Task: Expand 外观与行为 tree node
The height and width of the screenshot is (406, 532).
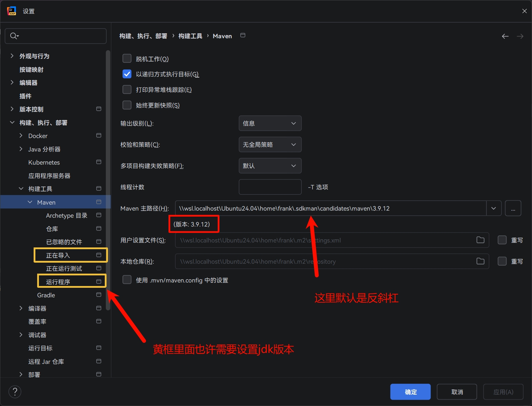Action: click(x=12, y=56)
